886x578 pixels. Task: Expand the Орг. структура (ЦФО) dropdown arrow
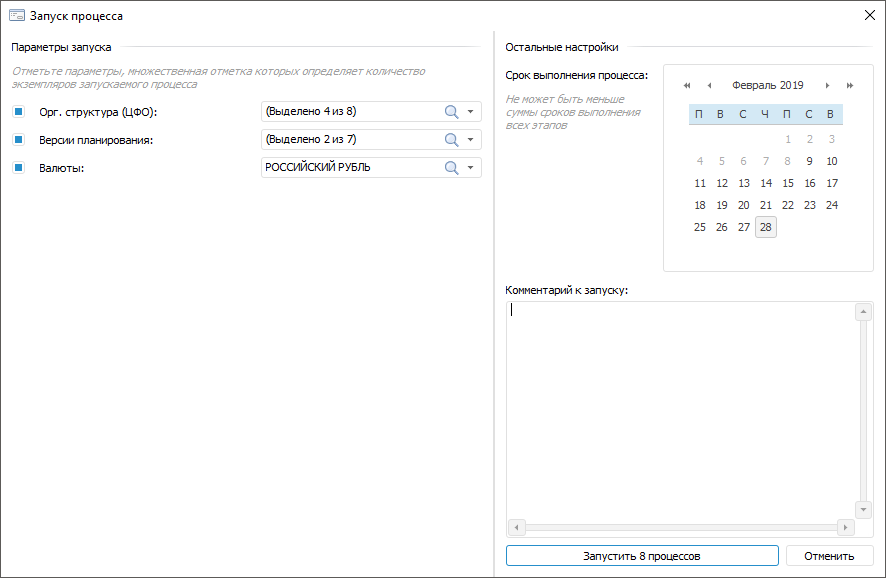point(470,112)
